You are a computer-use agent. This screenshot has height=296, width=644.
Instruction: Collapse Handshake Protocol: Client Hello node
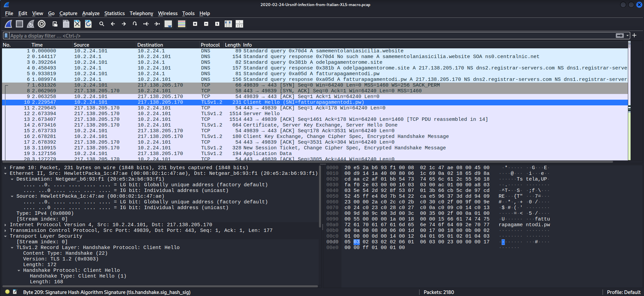point(19,270)
